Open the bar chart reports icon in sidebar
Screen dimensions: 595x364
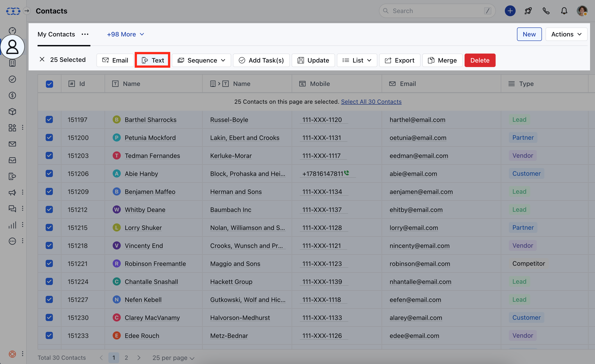(x=12, y=225)
